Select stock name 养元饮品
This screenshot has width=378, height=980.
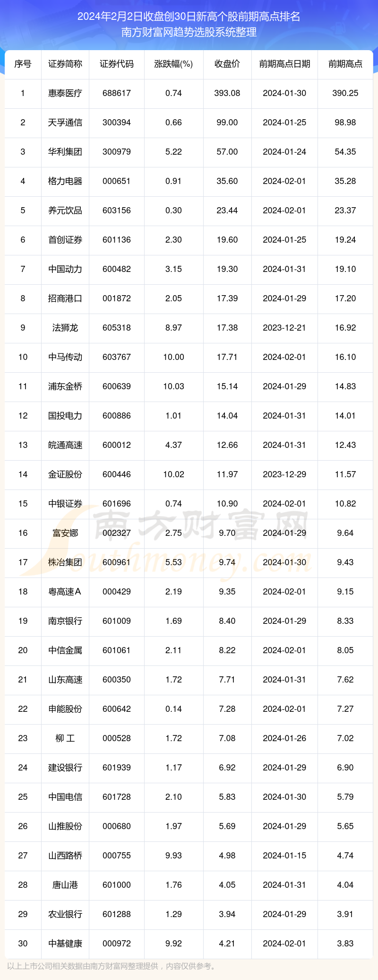point(65,210)
